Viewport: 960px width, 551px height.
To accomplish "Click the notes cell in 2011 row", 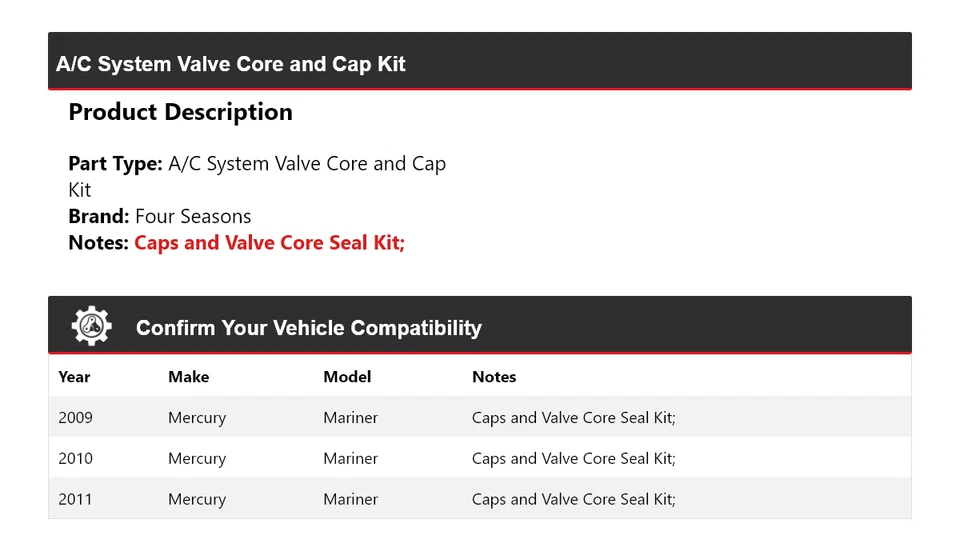I will point(573,499).
